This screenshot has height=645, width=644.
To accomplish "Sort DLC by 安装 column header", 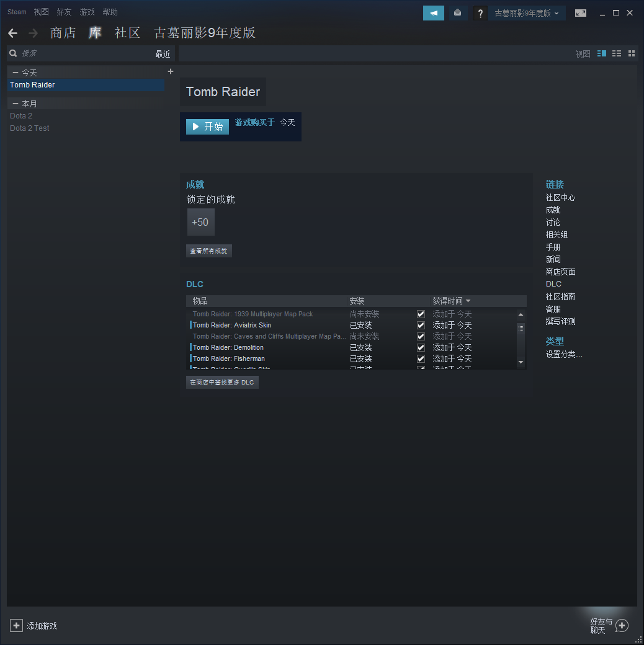I will click(388, 301).
